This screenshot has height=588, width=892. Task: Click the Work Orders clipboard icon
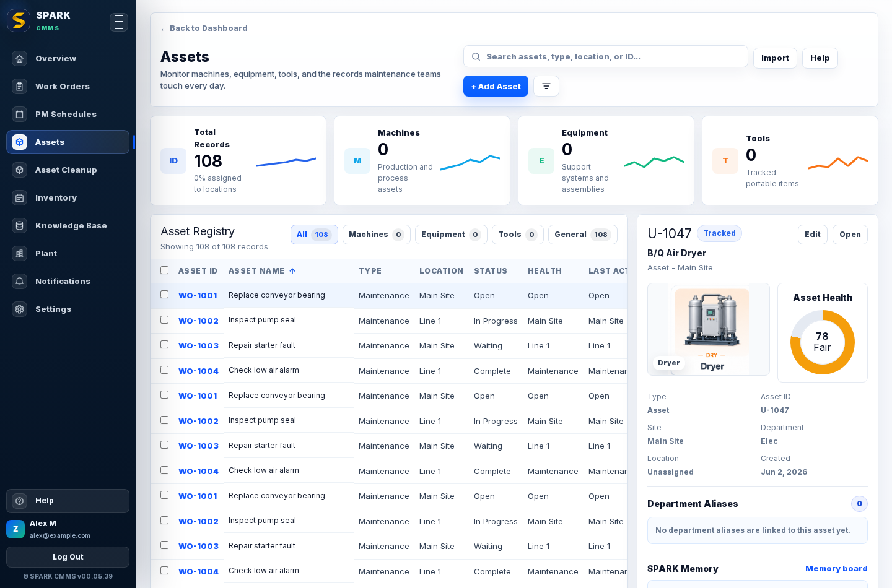pyautogui.click(x=20, y=87)
